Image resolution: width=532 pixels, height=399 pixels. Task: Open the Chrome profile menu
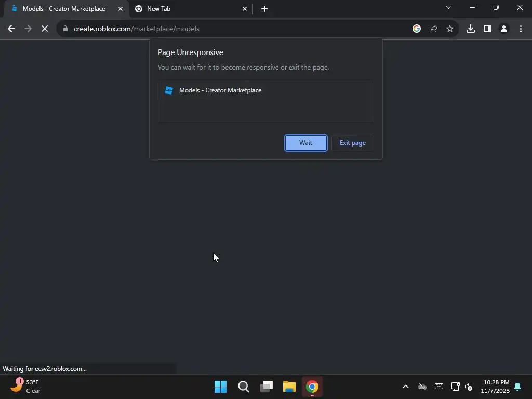pos(504,29)
